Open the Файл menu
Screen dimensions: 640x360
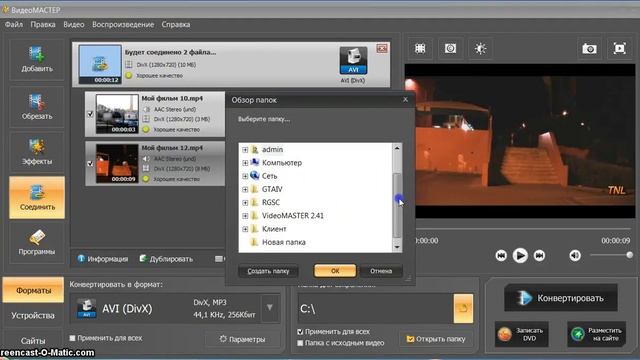(x=14, y=24)
